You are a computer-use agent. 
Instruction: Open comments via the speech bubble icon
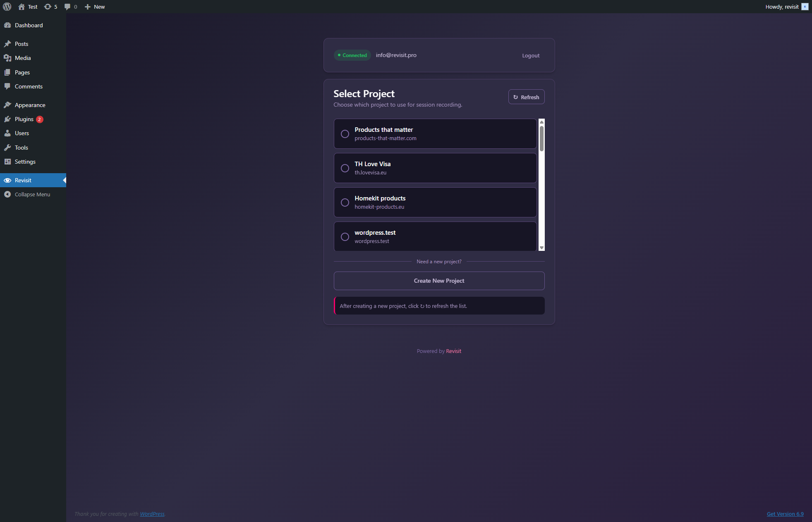(67, 7)
